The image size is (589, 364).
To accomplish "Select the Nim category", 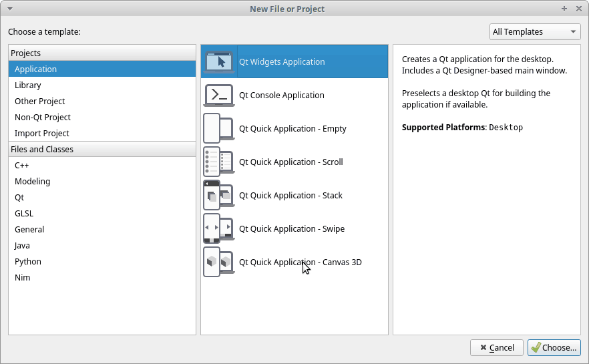I will 102,278.
